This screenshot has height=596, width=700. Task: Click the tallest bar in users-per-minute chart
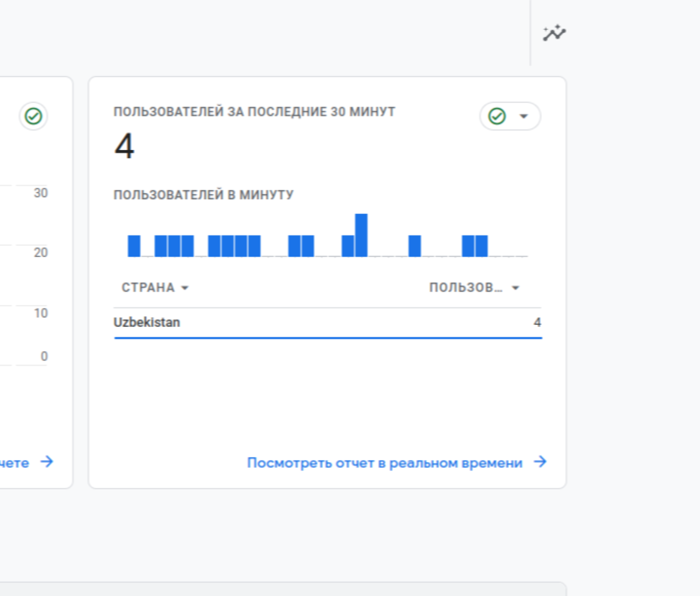pyautogui.click(x=361, y=235)
